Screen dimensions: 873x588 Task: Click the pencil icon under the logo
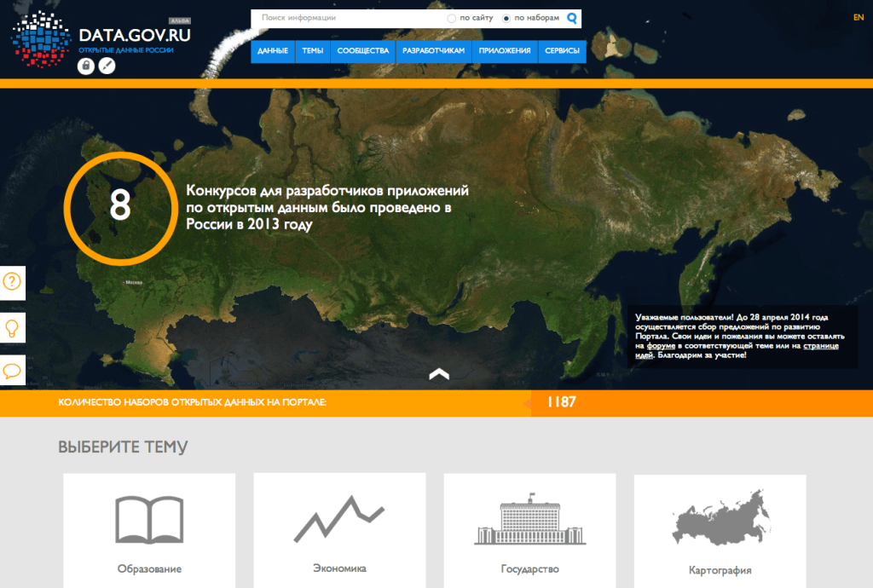107,66
